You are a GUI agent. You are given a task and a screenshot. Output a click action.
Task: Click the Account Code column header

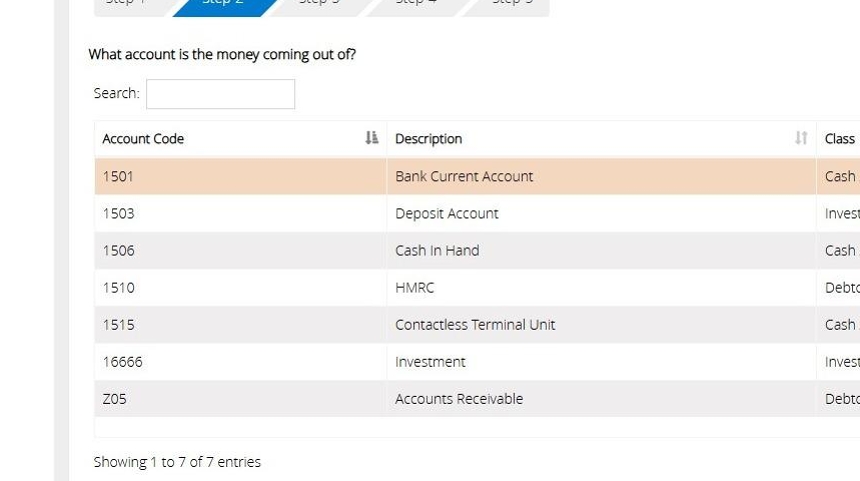coord(143,139)
